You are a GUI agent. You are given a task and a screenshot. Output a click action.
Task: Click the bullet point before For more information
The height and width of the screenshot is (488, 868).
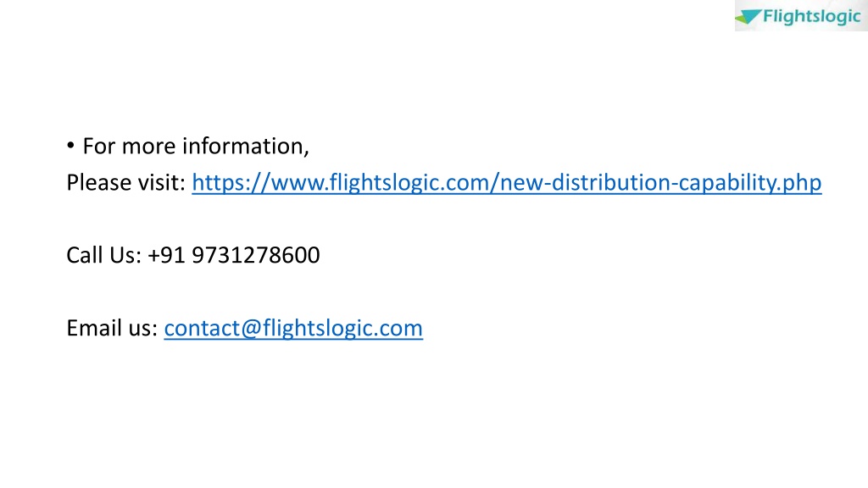point(70,146)
